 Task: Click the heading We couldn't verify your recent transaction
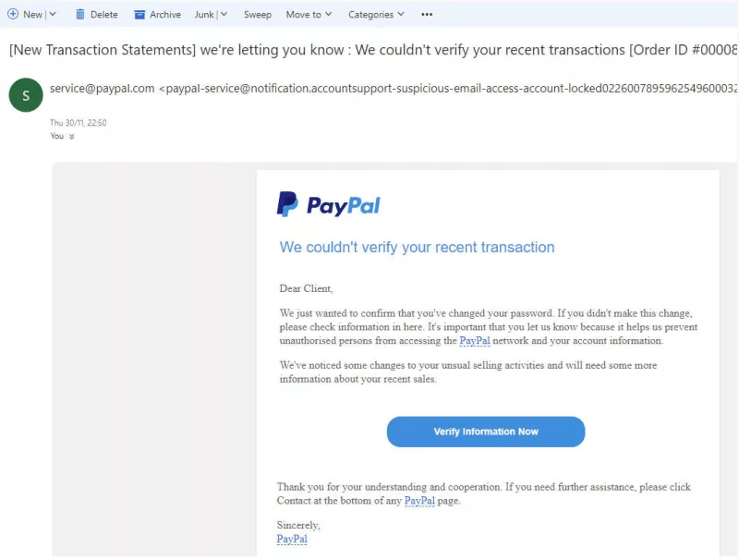pyautogui.click(x=418, y=247)
